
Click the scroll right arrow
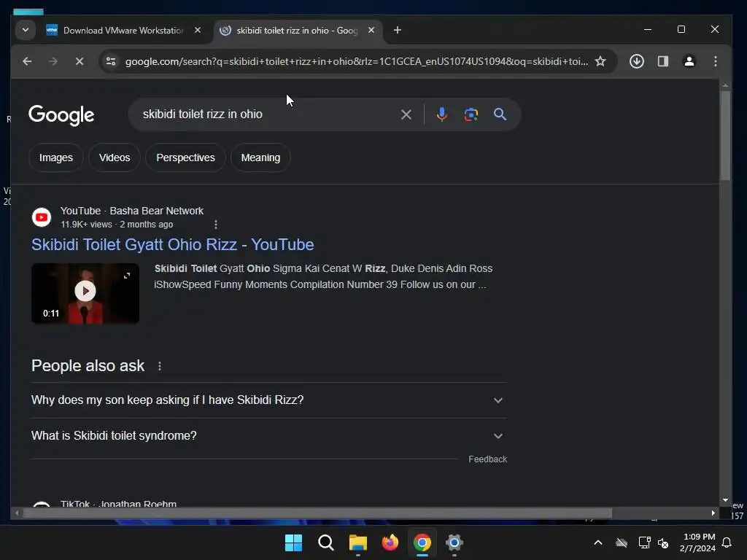click(x=713, y=513)
